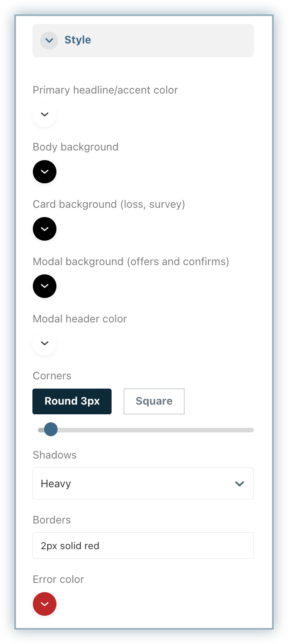The height and width of the screenshot is (644, 288).
Task: Click the Shadows dropdown arrow icon
Action: [x=240, y=483]
